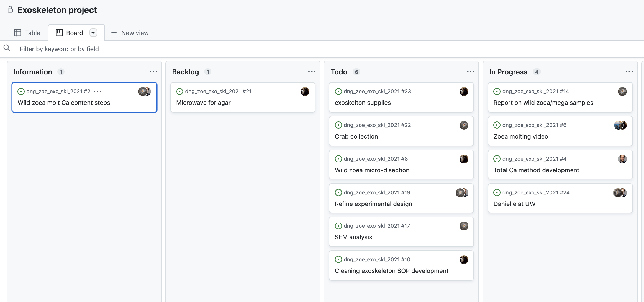The image size is (644, 302).
Task: Open In Progress column ellipsis menu
Action: [629, 72]
